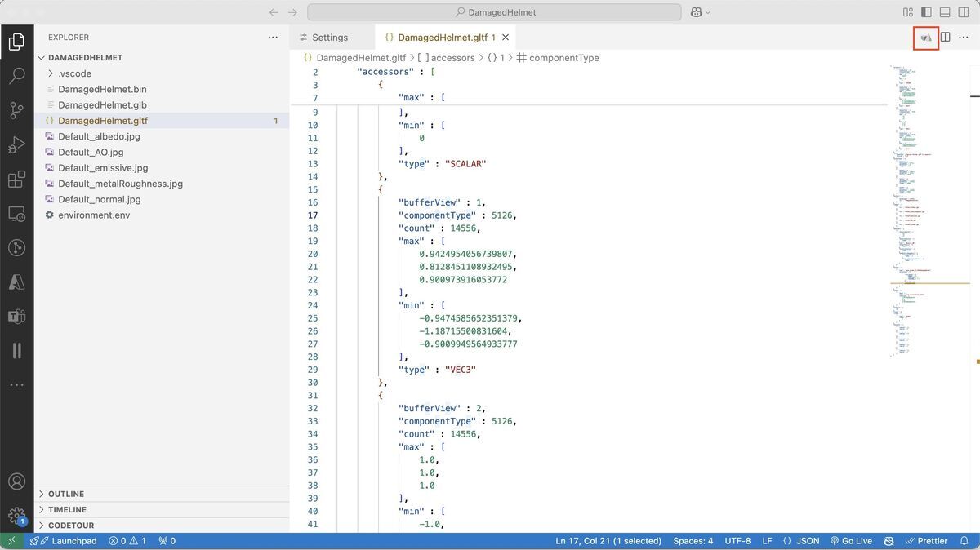Open the Explorer view in activity bar
Viewport: 980px width, 550px height.
(x=16, y=42)
